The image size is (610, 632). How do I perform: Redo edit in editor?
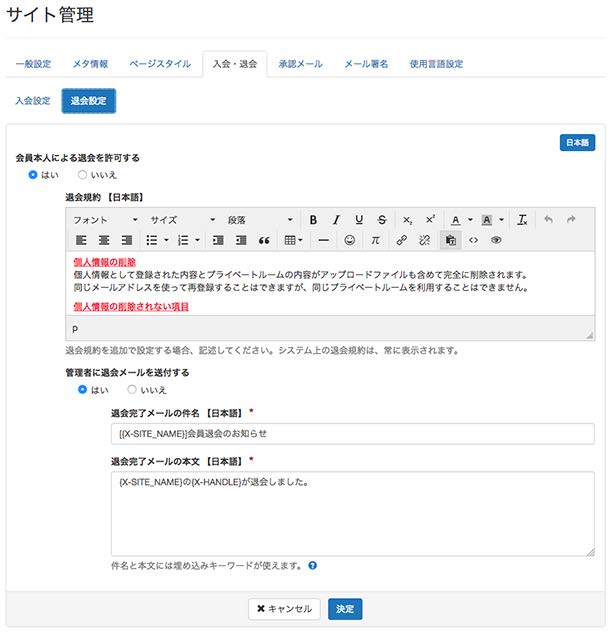pyautogui.click(x=571, y=220)
